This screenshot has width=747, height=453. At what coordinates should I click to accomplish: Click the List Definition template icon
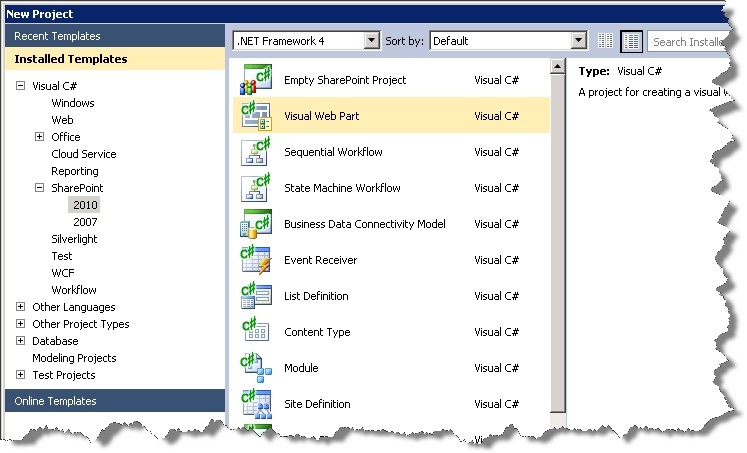point(256,296)
